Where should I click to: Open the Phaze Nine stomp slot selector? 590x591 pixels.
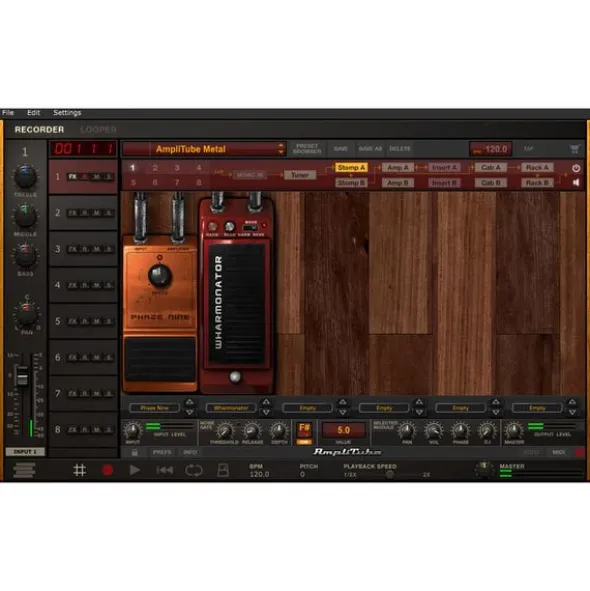click(154, 408)
